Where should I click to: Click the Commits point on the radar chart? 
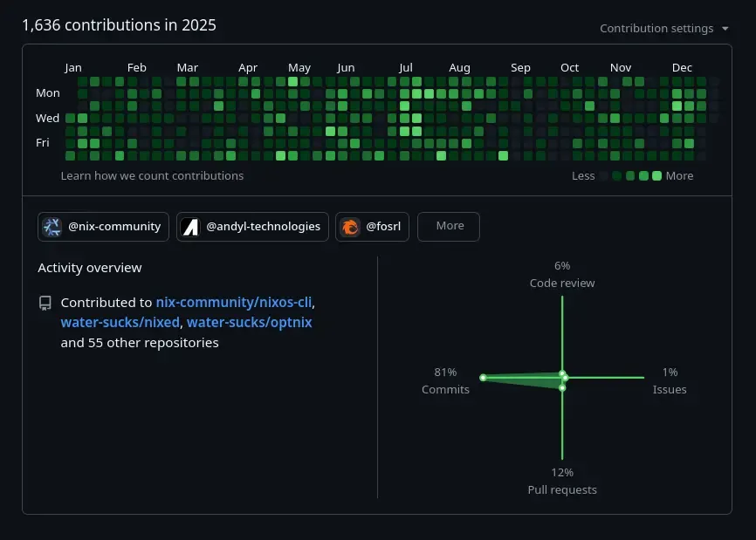click(x=483, y=378)
